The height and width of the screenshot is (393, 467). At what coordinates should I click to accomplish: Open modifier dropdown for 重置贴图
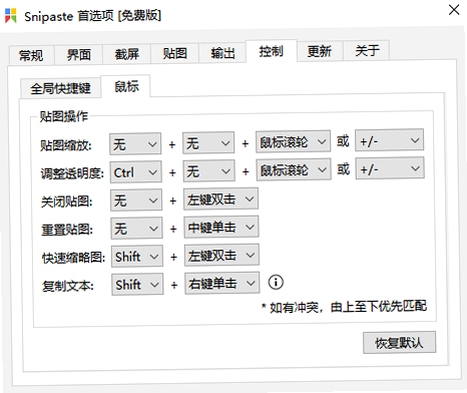137,228
